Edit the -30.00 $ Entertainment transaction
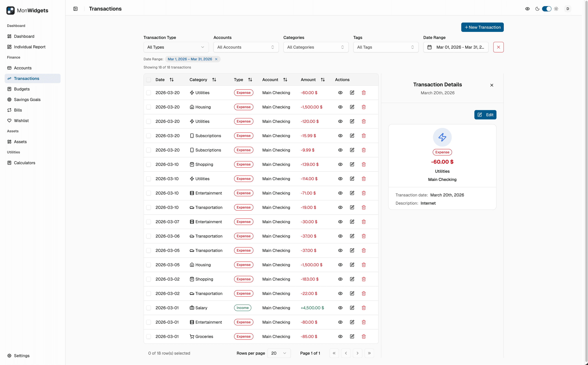Image resolution: width=588 pixels, height=365 pixels. click(x=352, y=222)
